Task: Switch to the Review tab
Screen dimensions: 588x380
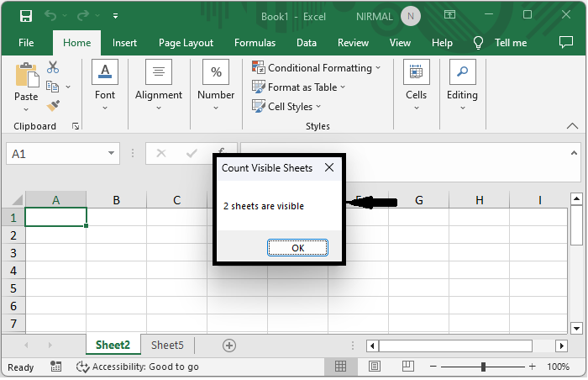Action: [354, 43]
